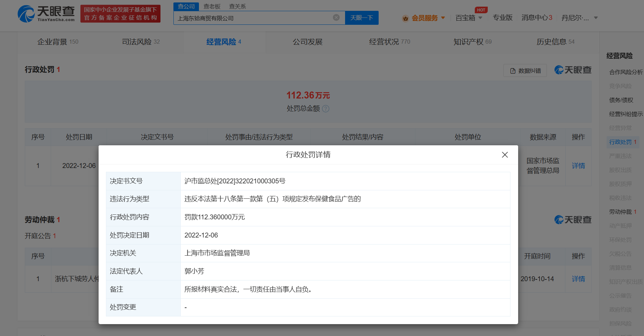Open the 司法风险 tab
Image resolution: width=644 pixels, height=336 pixels.
tap(141, 42)
